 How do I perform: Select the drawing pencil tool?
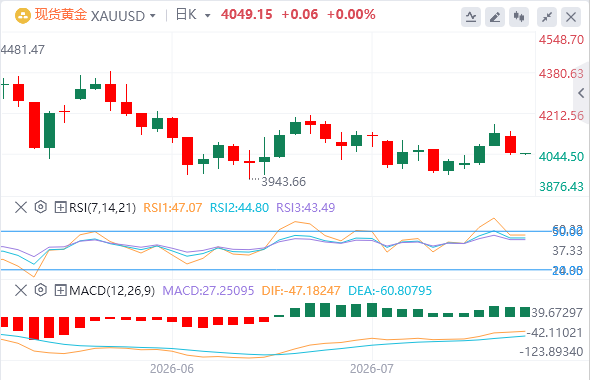coord(495,17)
